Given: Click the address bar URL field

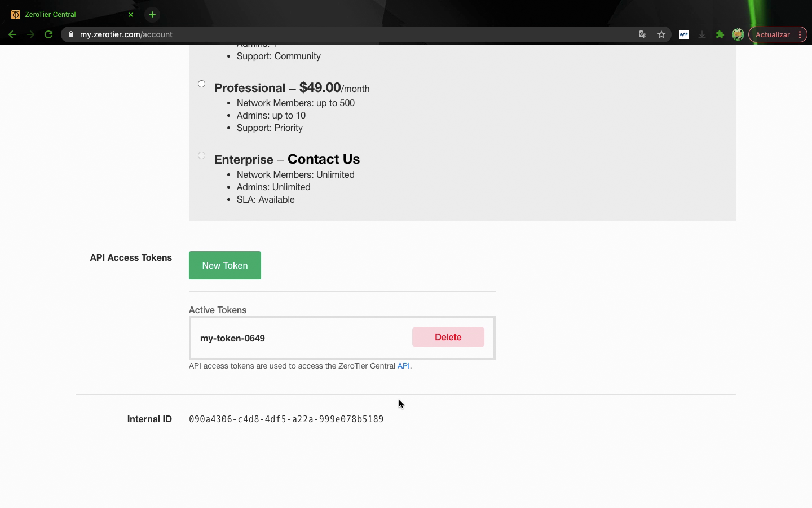Looking at the screenshot, I should (x=338, y=34).
